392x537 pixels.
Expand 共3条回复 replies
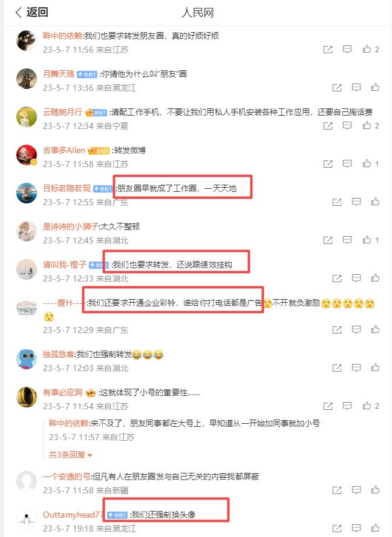(70, 455)
